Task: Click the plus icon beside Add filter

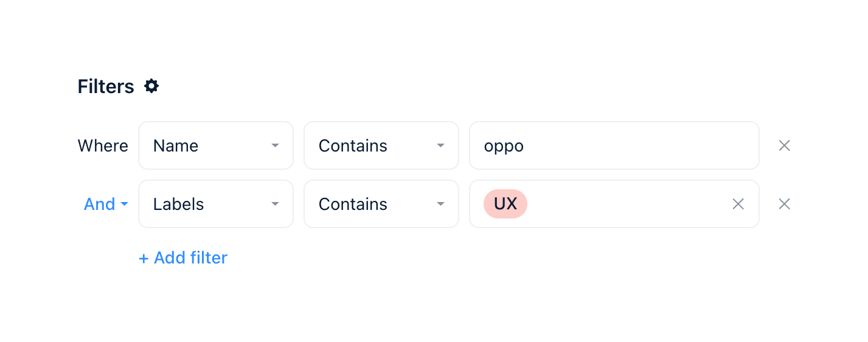Action: [x=144, y=259]
